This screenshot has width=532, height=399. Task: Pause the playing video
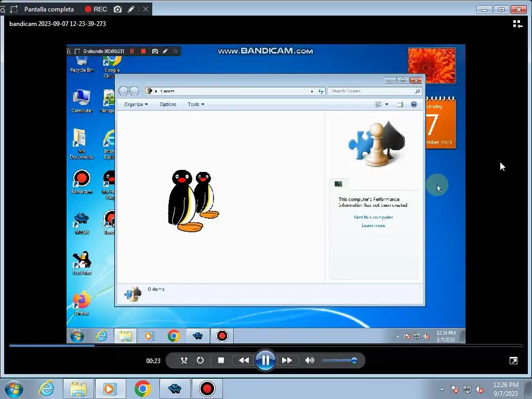(265, 361)
